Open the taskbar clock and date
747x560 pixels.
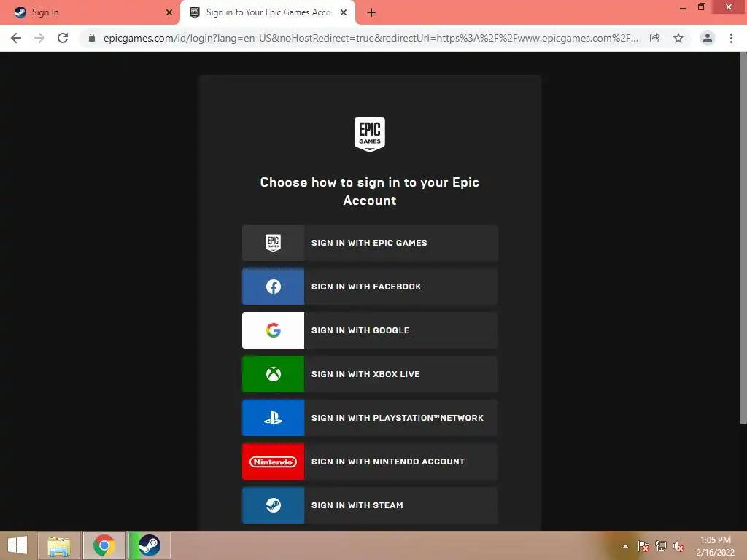tap(715, 546)
